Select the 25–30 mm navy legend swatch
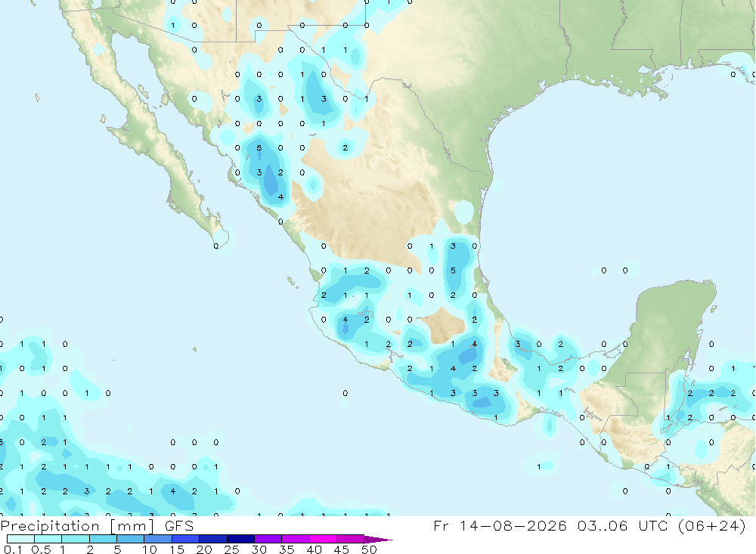756x554 pixels. click(240, 539)
